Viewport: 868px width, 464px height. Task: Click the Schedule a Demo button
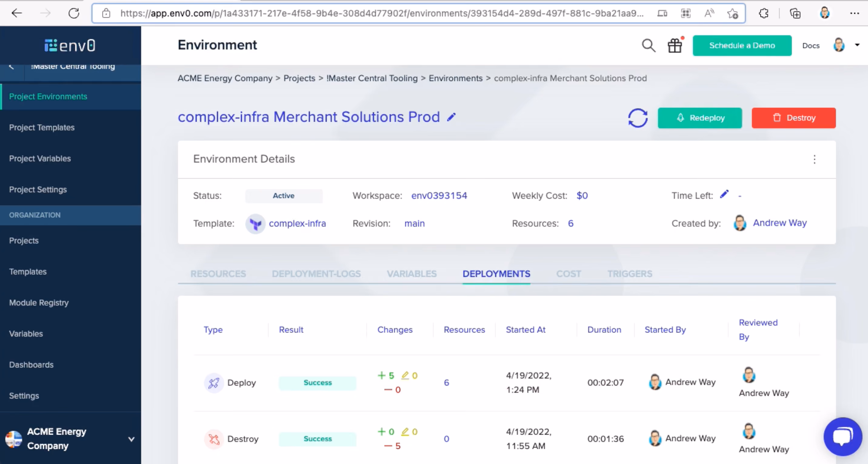point(742,45)
